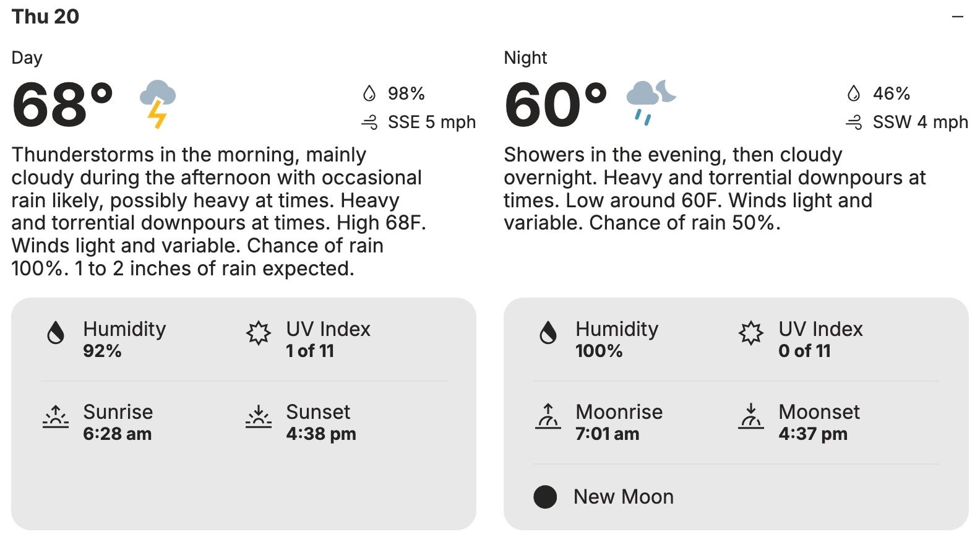Click the day precipitation raindrop icon

369,93
